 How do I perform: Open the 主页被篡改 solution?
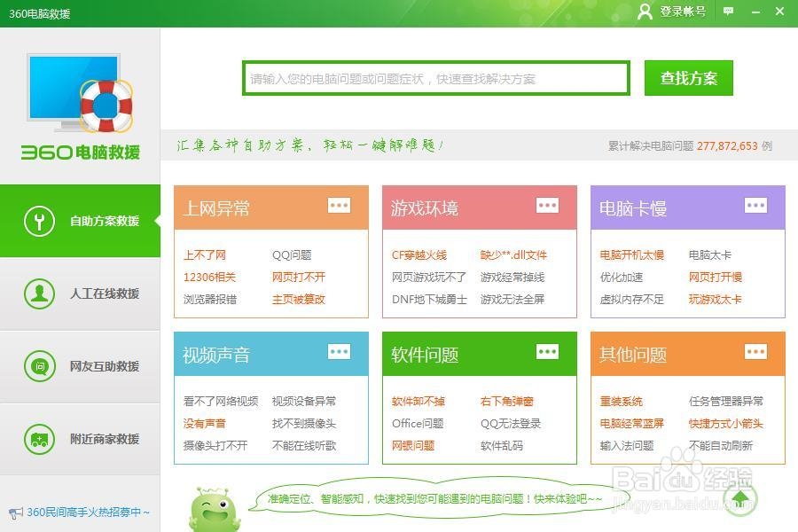[300, 301]
